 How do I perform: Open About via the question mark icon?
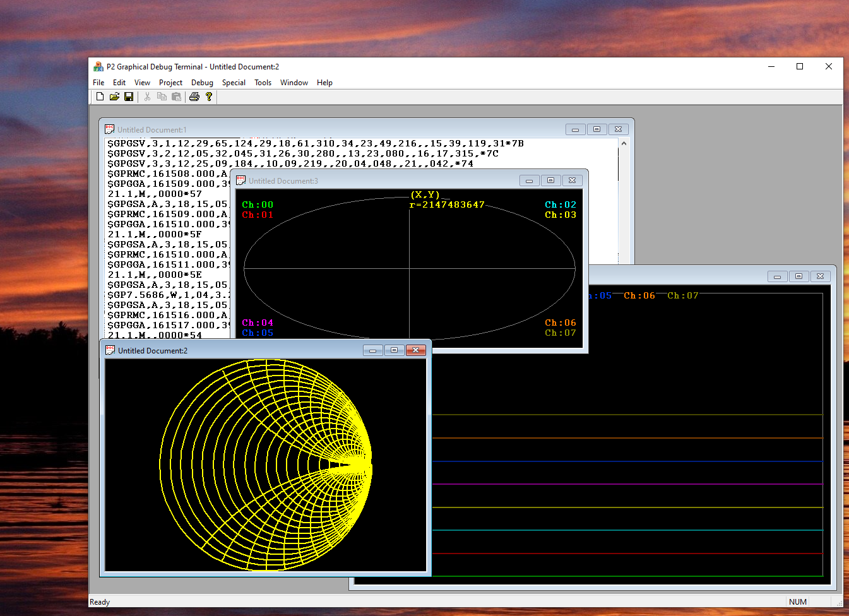click(209, 97)
